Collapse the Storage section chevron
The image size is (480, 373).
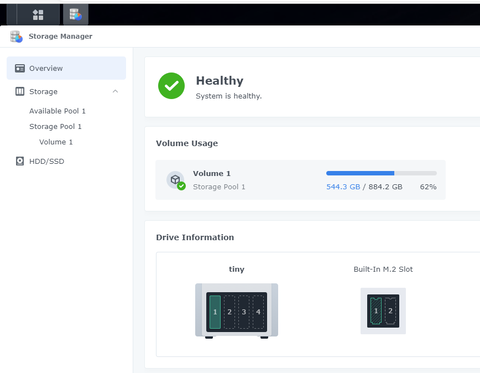[x=115, y=91]
